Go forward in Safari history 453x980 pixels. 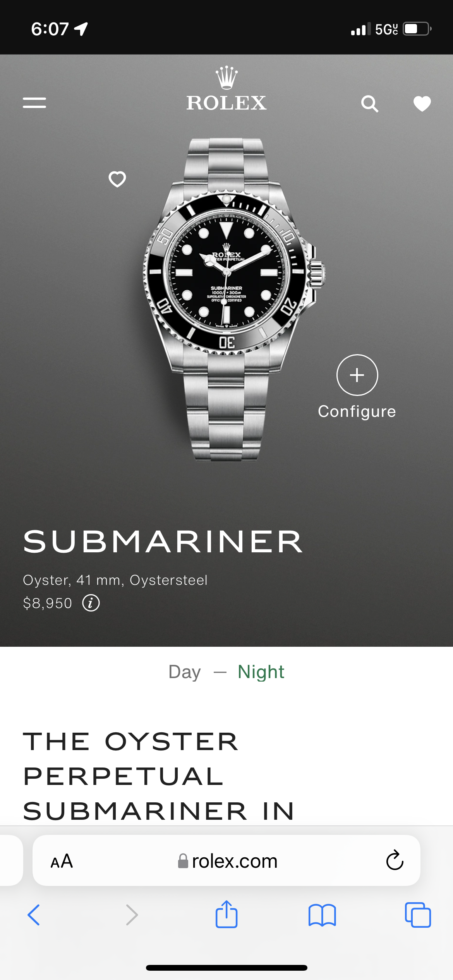pos(132,915)
